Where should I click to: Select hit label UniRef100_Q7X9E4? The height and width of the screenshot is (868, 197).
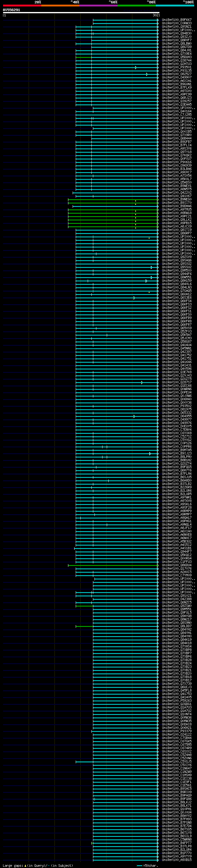[x=177, y=54]
